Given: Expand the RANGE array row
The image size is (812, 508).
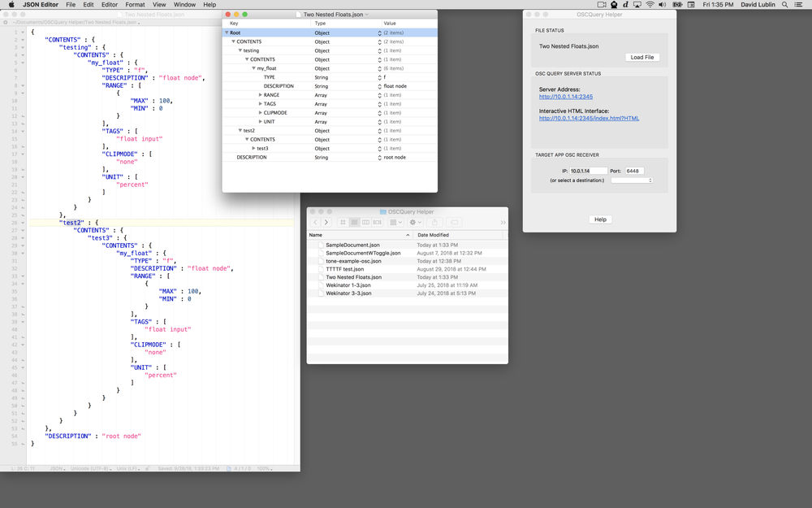Looking at the screenshot, I should 261,95.
